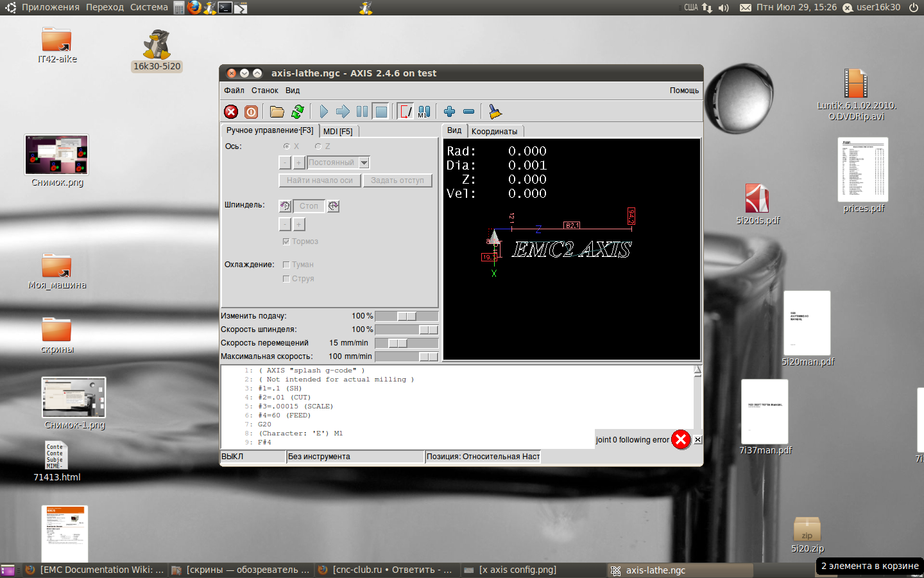Select the 5i20ds.pdf desktop file
Screen dimensions: 924x578
click(758, 204)
